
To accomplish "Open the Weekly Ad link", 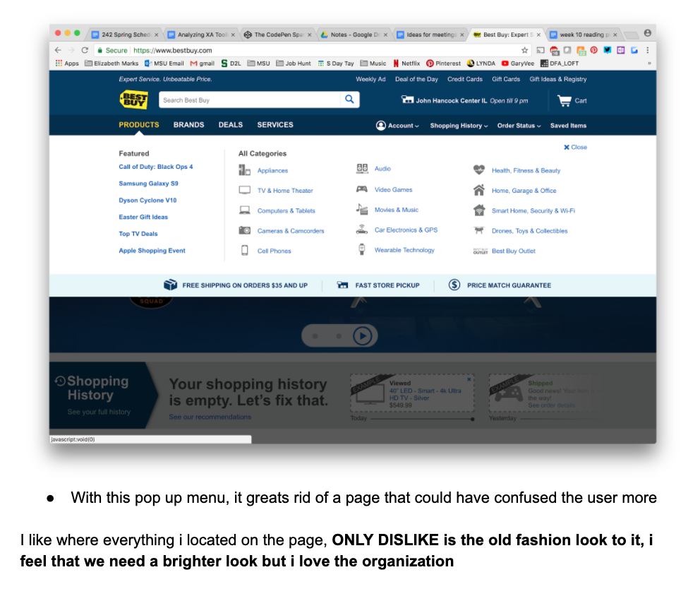I will pos(370,79).
